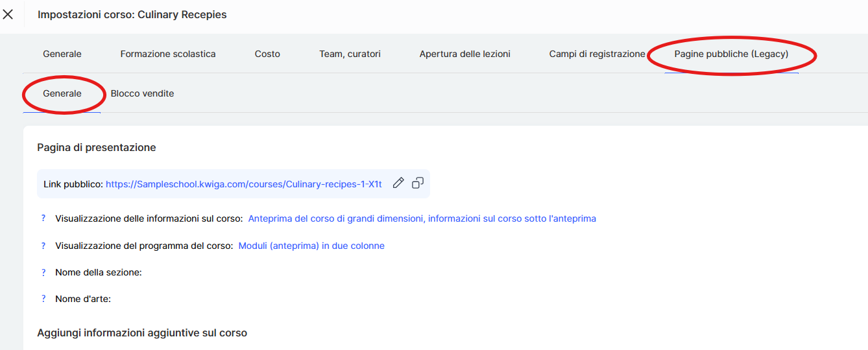Viewport: 868px width, 350px height.
Task: Go to the Costo tab
Action: (x=267, y=54)
